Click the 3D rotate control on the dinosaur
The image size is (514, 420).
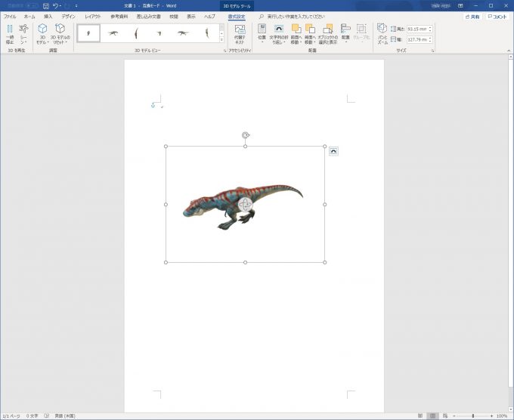245,205
